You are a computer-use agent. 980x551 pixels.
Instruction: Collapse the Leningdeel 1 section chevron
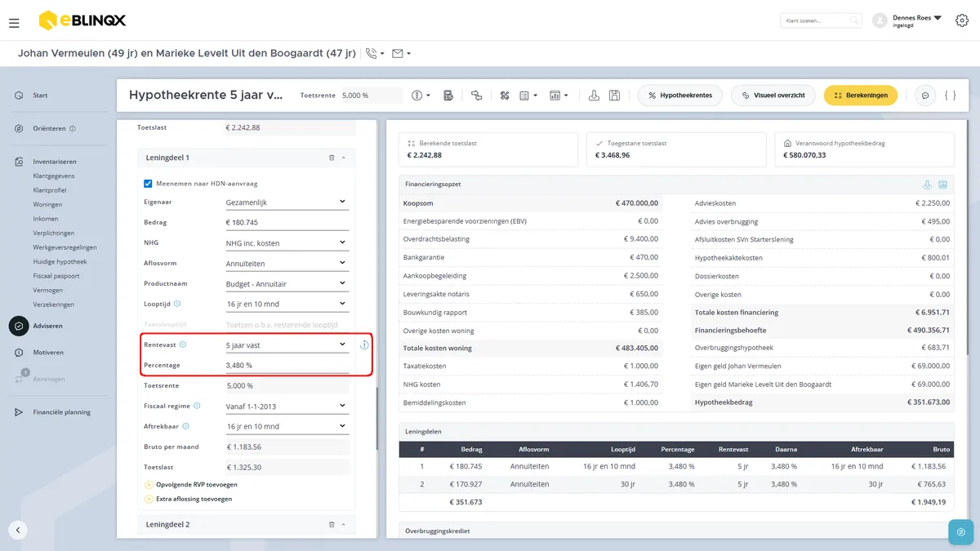click(344, 158)
